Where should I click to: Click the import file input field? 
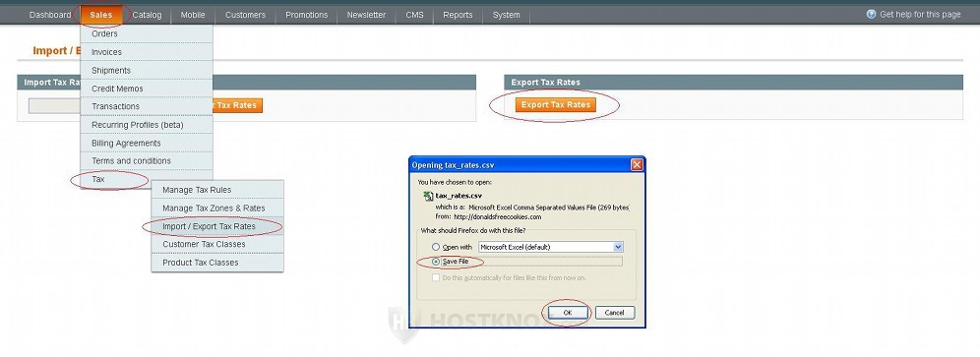(x=55, y=105)
